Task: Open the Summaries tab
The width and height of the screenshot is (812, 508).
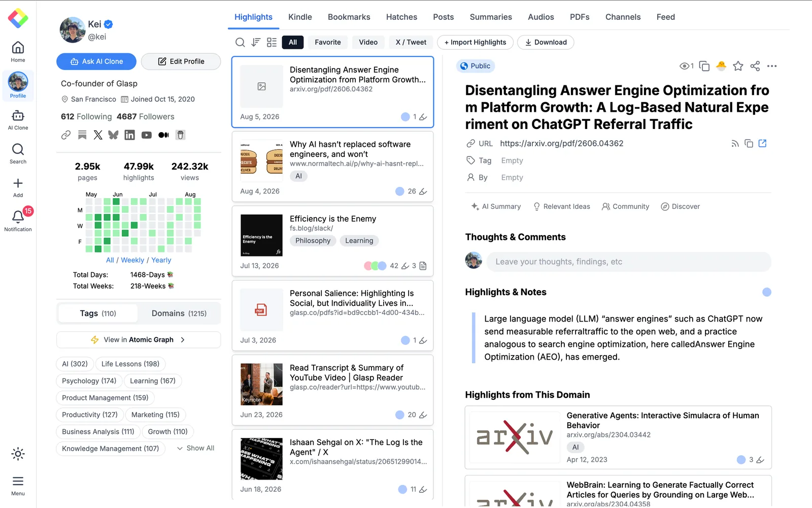Action: (x=491, y=17)
